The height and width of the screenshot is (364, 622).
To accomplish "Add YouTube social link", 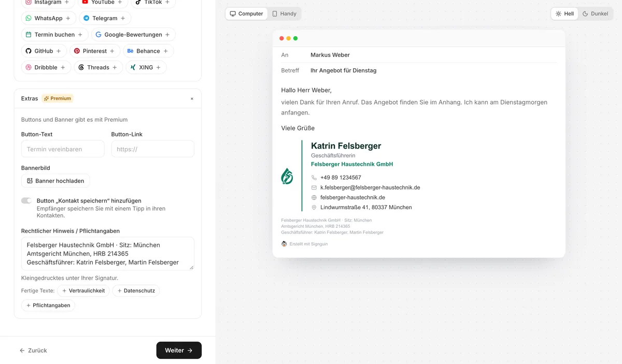I will (102, 3).
